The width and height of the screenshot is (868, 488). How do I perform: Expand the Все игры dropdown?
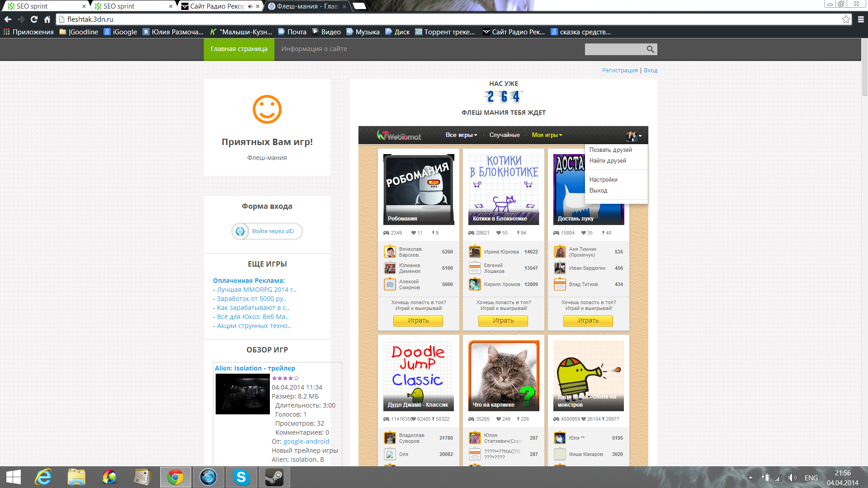coord(461,135)
